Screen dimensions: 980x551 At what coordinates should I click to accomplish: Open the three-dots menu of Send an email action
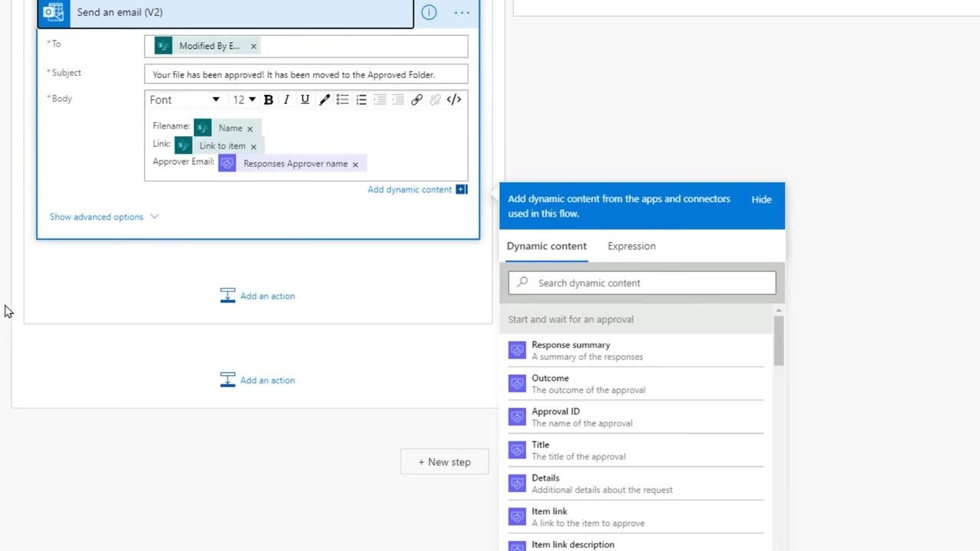(x=462, y=12)
